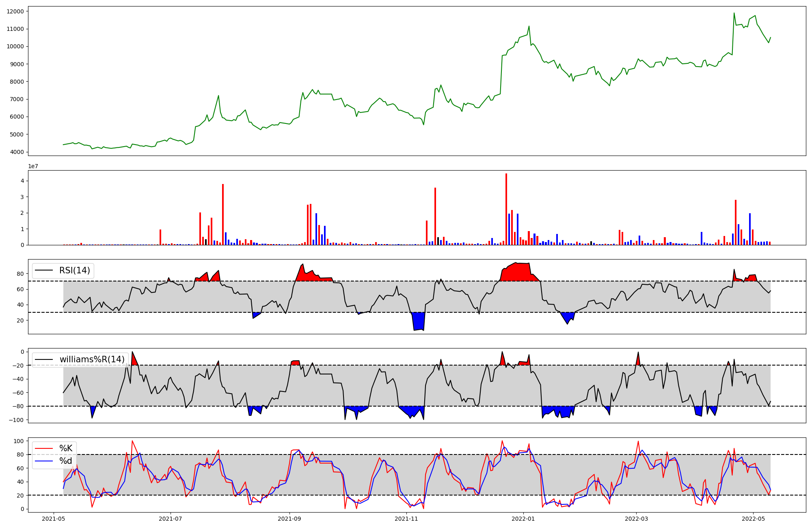
Task: Select the %K legend entry
Action: coord(66,448)
